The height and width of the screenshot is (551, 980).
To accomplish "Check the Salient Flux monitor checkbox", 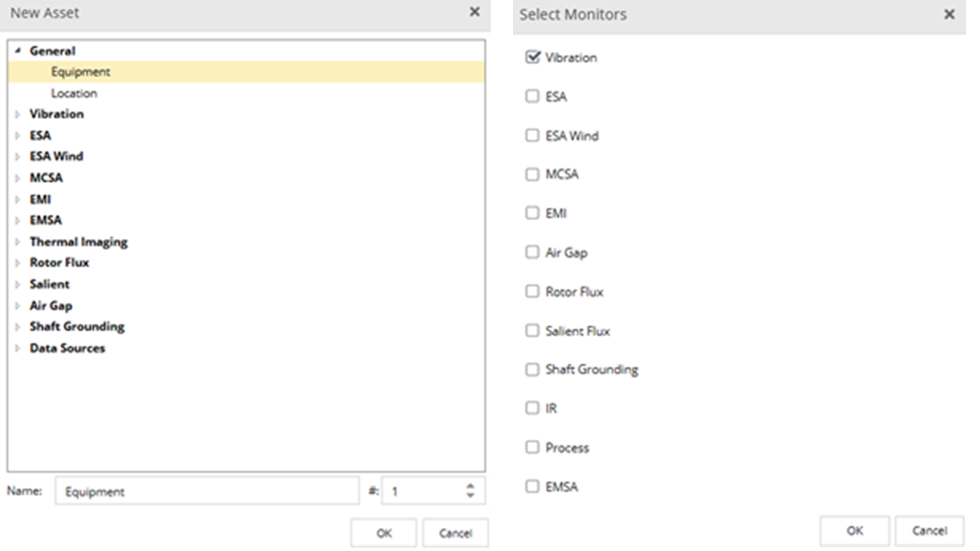I will (532, 331).
